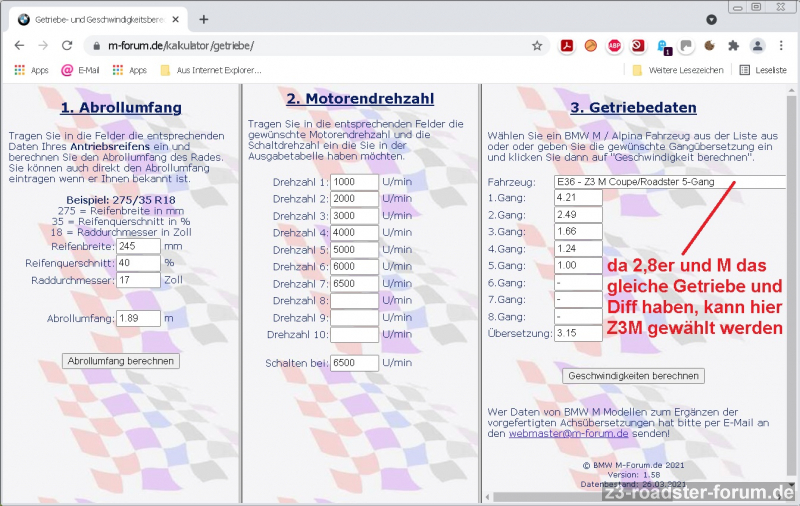Open the Chrome three-dot menu
Image resolution: width=800 pixels, height=506 pixels.
[x=781, y=45]
